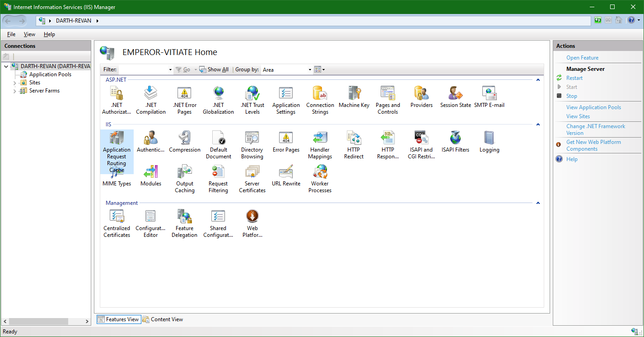Select Application Request Routing Cache
The width and height of the screenshot is (644, 337).
coord(117,144)
